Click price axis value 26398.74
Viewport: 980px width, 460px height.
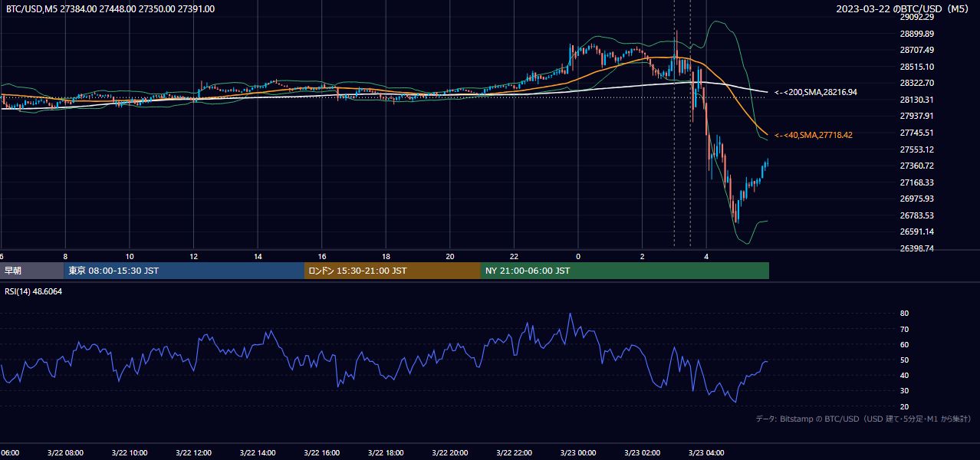(917, 248)
